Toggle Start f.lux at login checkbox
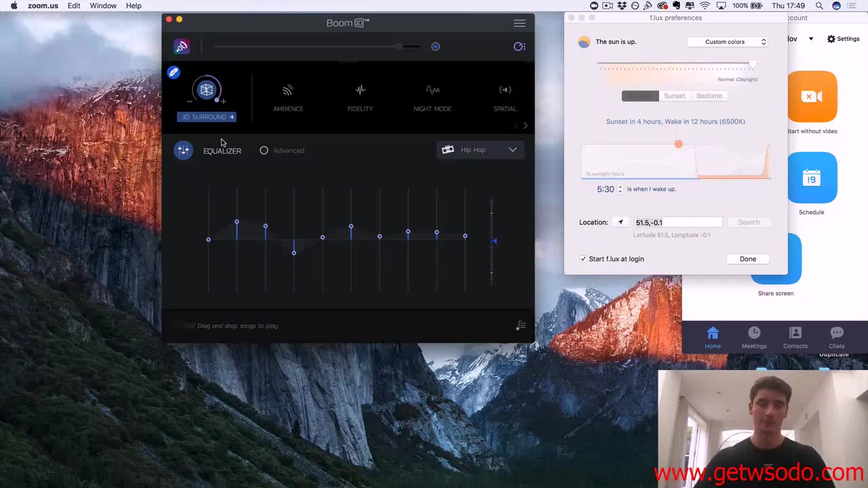This screenshot has height=488, width=868. click(583, 259)
